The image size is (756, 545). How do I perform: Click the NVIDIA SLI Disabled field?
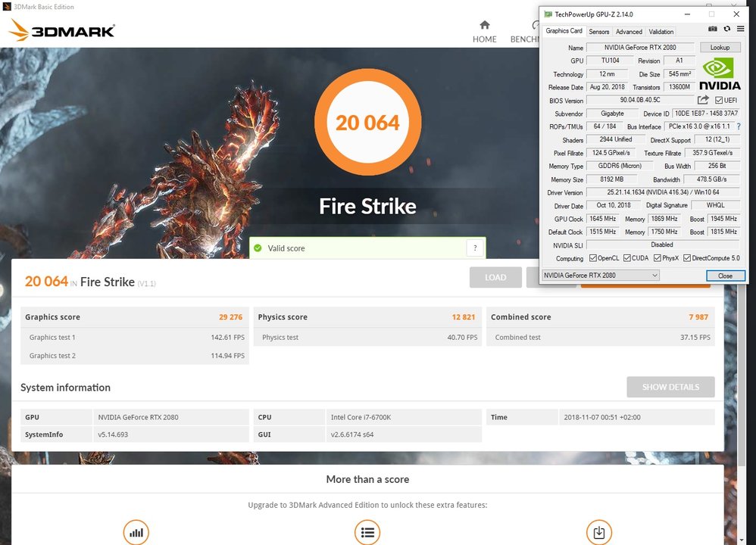pos(663,244)
